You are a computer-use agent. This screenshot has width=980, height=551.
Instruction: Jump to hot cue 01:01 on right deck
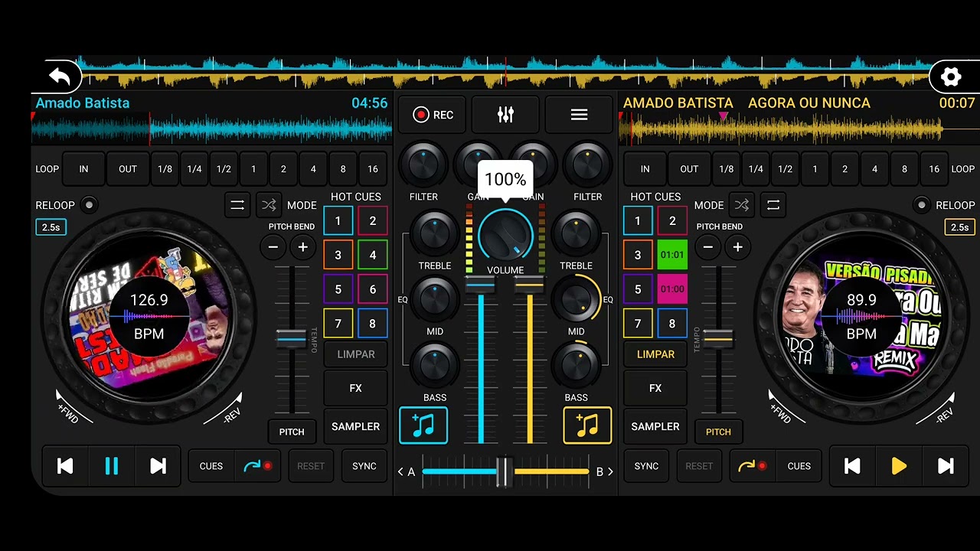tap(672, 255)
